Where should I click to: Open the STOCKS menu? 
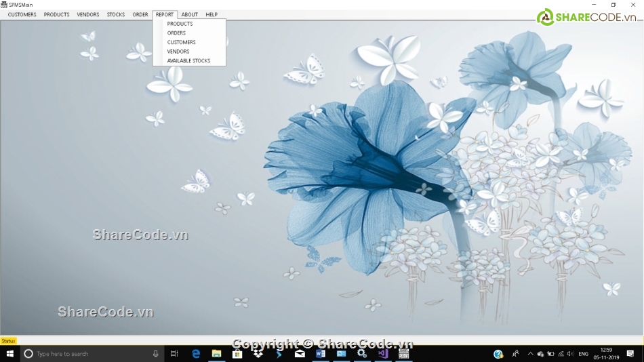[116, 14]
